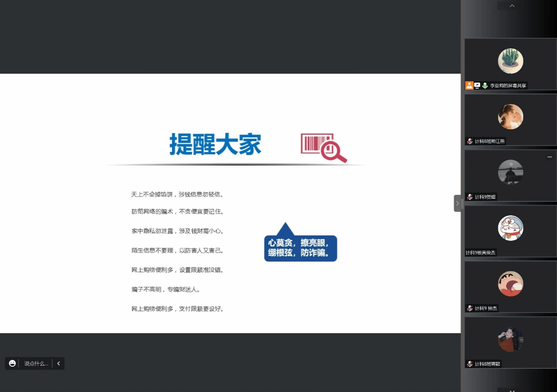
Task: Click the 说点什么 chat input field
Action: coord(36,363)
